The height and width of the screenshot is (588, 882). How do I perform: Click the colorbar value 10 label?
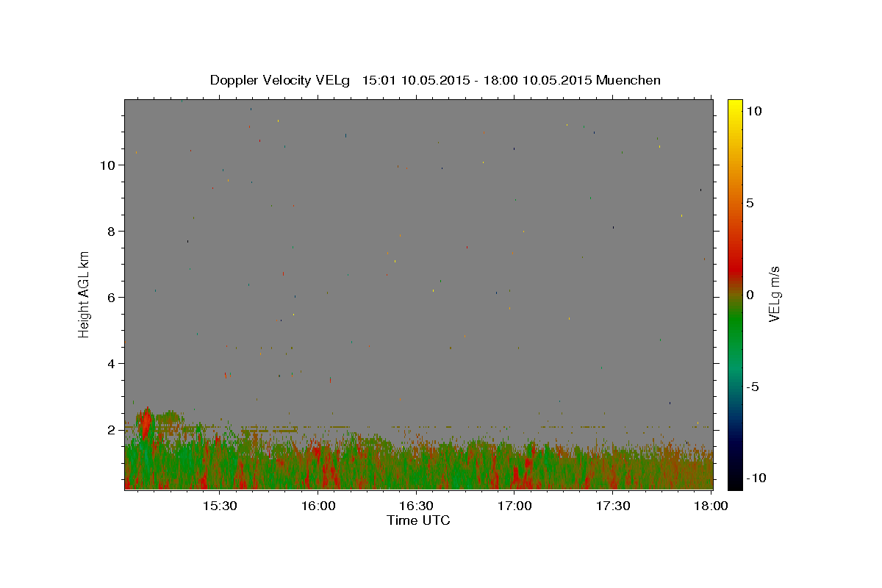(x=753, y=111)
